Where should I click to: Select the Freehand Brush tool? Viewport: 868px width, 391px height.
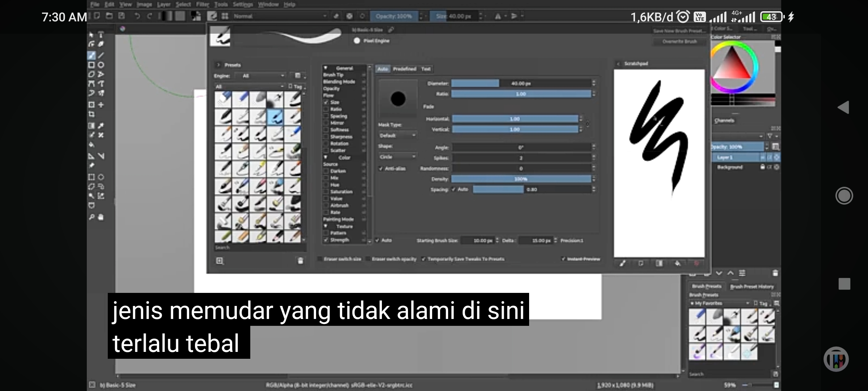[x=92, y=55]
